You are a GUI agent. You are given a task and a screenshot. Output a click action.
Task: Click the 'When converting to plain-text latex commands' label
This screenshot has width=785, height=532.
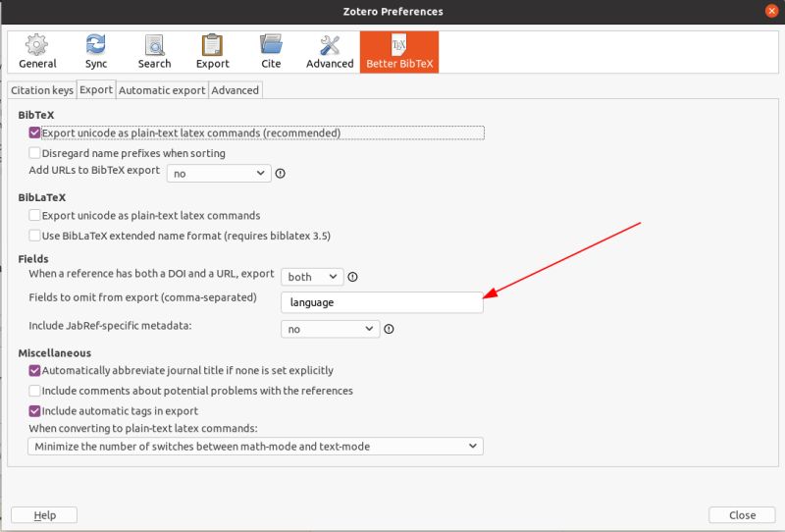143,428
